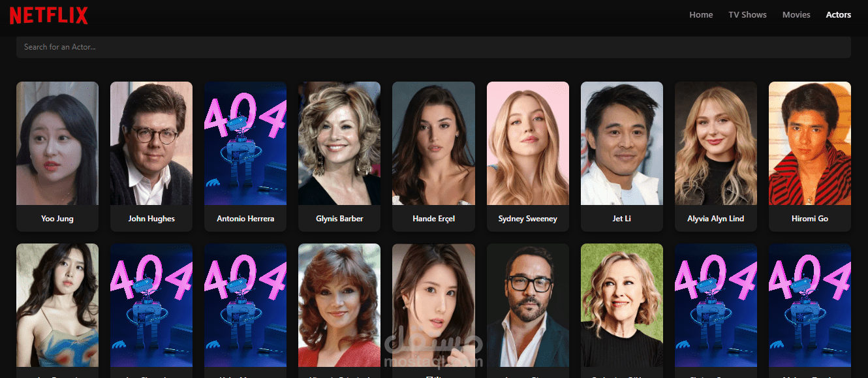The image size is (868, 378).
Task: Focus the Search for an Actor field
Action: [433, 47]
